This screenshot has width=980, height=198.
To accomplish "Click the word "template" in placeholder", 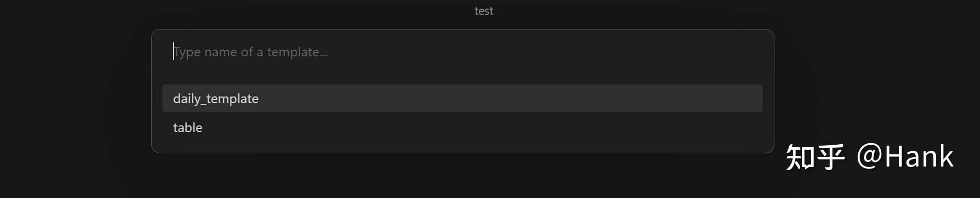I will tap(294, 52).
